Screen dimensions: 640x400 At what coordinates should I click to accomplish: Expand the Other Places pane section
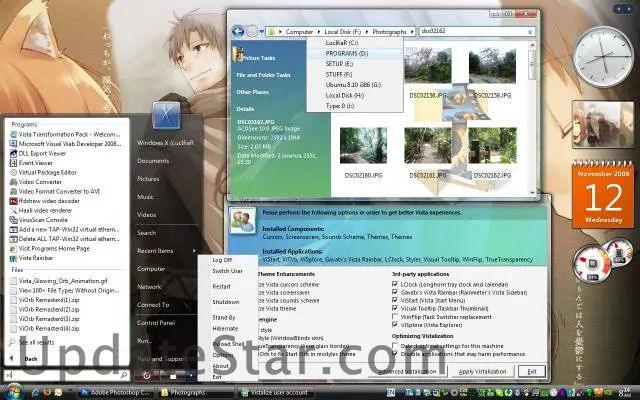pos(252,92)
